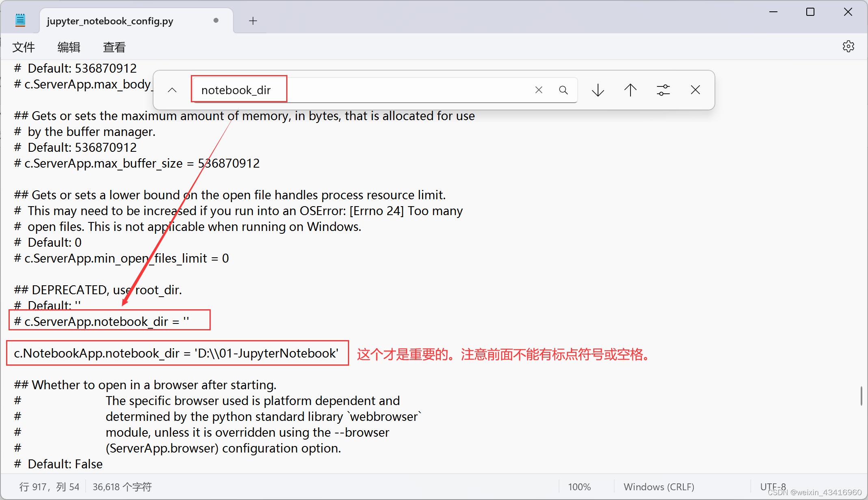This screenshot has width=868, height=500.
Task: Find previous match with up arrow
Action: pos(630,90)
